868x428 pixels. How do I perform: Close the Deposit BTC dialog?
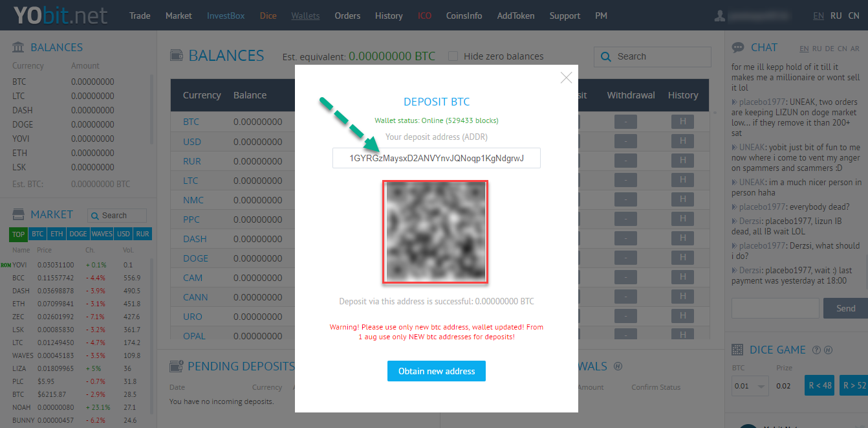tap(566, 78)
